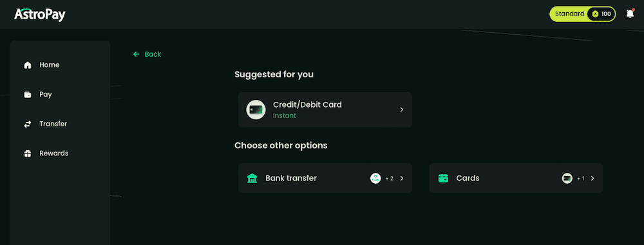The height and width of the screenshot is (245, 644).
Task: Expand Cards option chevron arrow
Action: tap(592, 179)
